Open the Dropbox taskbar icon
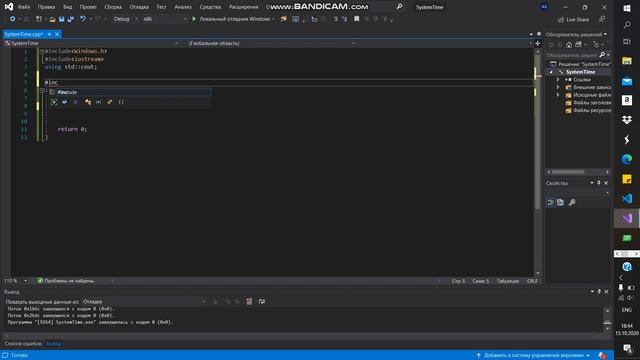Image resolution: width=640 pixels, height=360 pixels. click(x=627, y=120)
